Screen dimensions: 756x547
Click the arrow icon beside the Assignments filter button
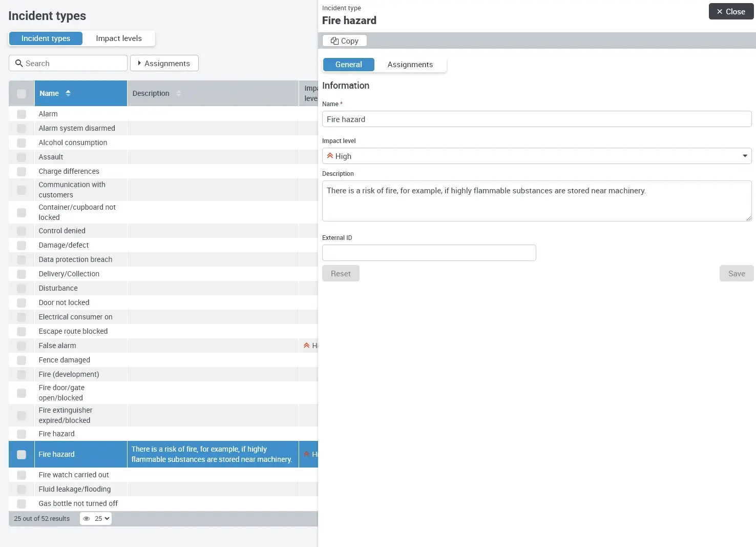139,63
